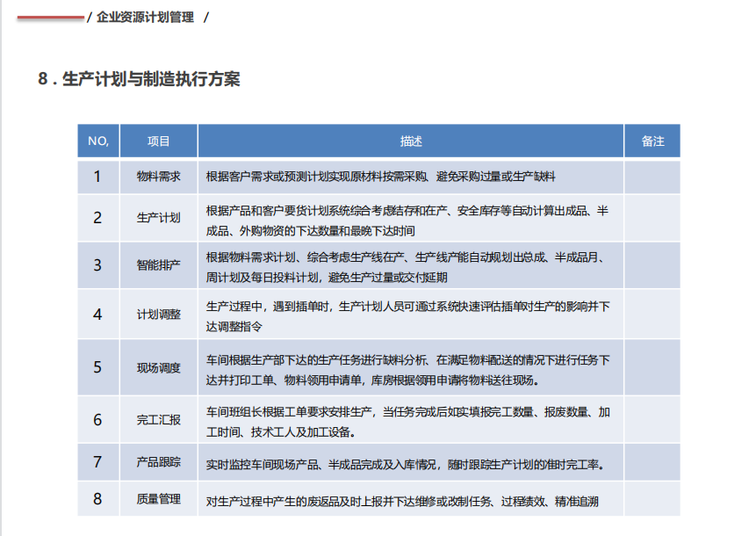Select the 项目 column header
This screenshot has width=756, height=536.
pos(159,141)
